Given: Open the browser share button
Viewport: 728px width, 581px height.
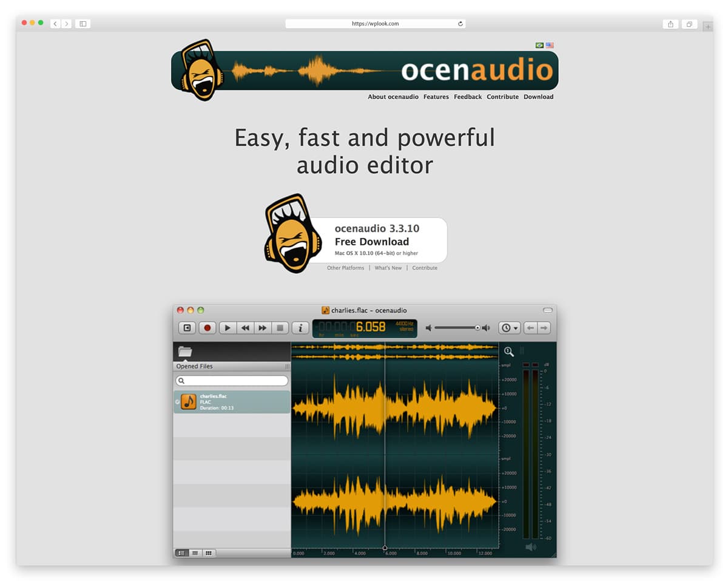Looking at the screenshot, I should click(x=670, y=24).
